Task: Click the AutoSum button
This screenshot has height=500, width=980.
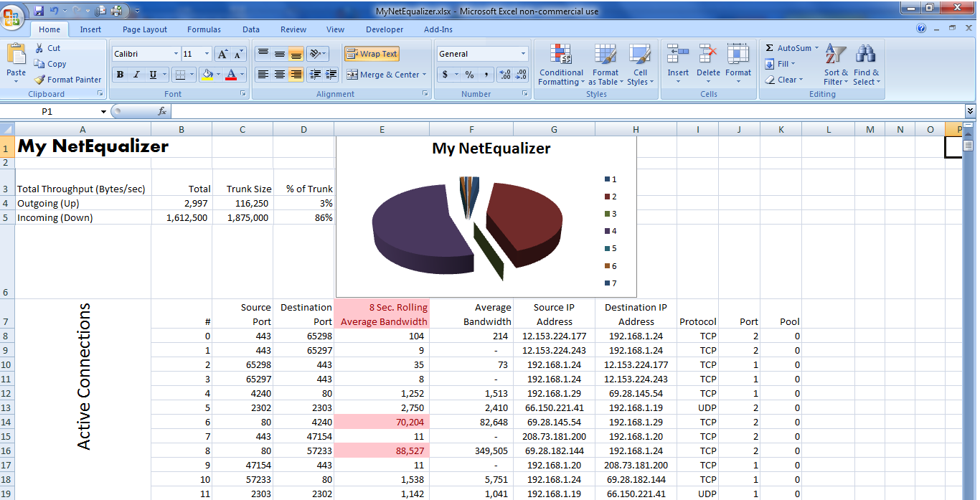Action: tap(788, 48)
